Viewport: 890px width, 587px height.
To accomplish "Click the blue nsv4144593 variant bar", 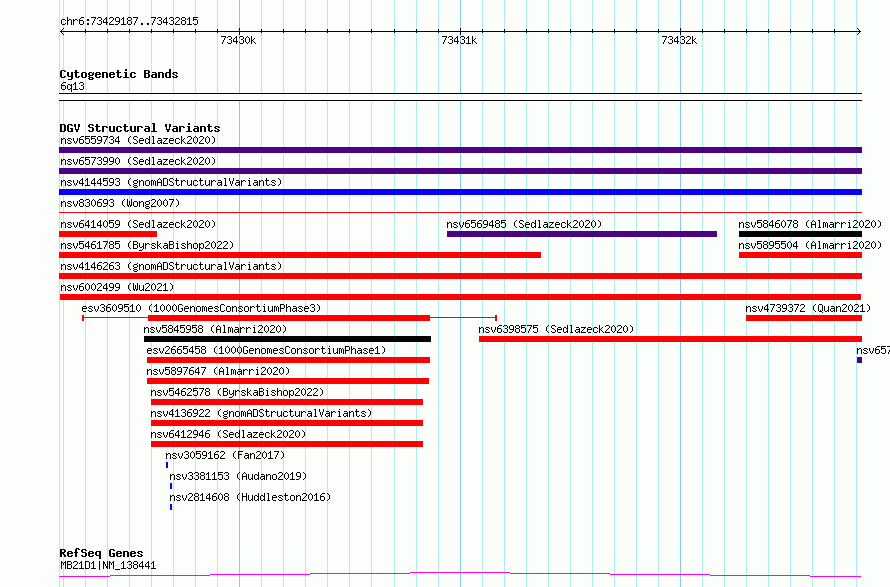I will (x=460, y=192).
